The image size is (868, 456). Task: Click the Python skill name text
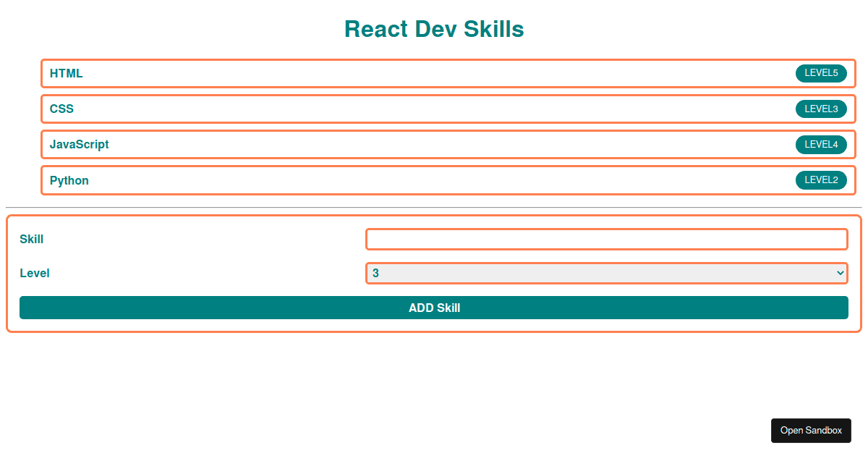point(69,180)
